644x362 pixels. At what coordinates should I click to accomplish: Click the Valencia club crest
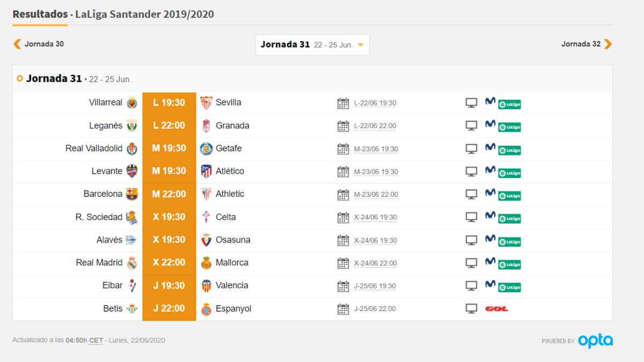click(x=206, y=286)
